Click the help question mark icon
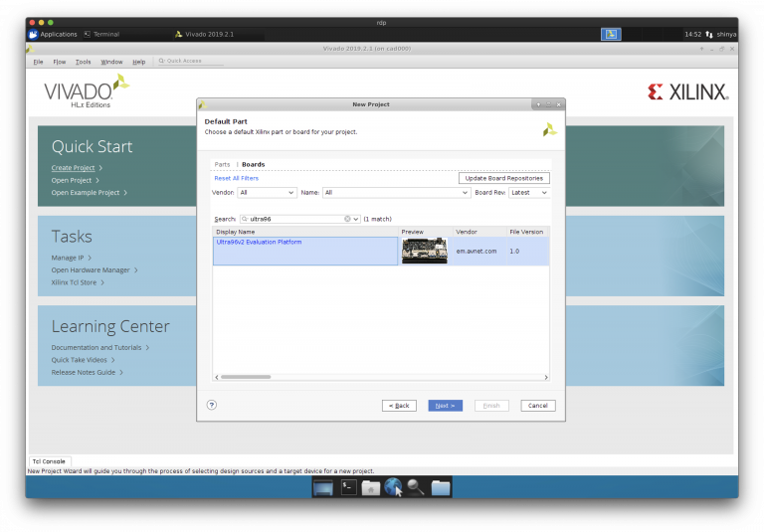 click(212, 405)
